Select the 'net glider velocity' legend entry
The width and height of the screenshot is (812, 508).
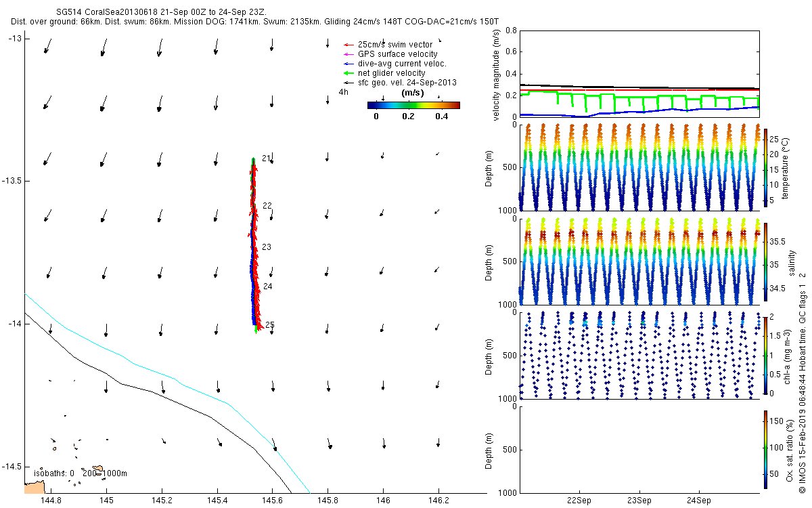pyautogui.click(x=385, y=73)
